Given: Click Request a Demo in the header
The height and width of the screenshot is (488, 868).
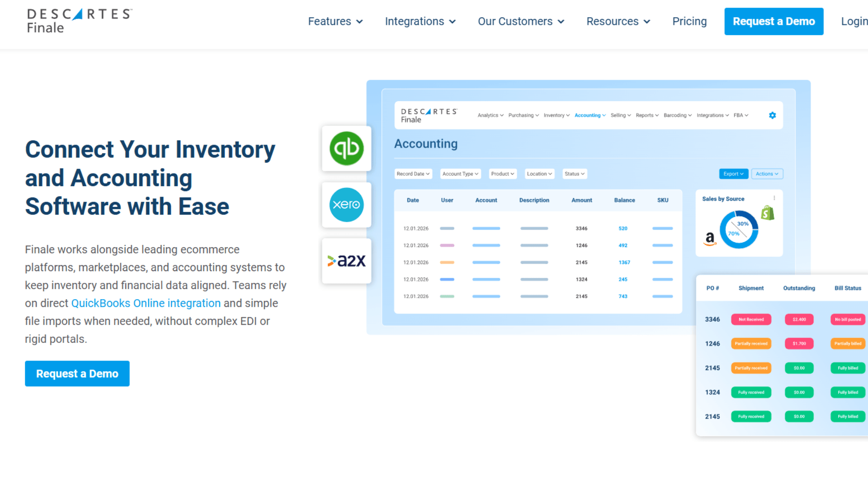Looking at the screenshot, I should tap(774, 21).
